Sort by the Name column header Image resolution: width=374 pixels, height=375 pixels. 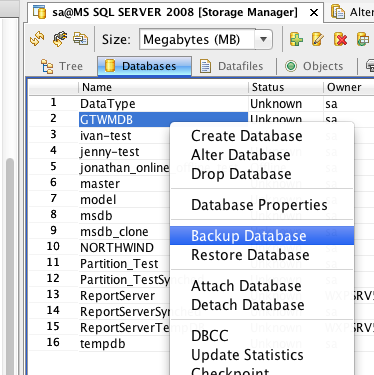(x=163, y=87)
